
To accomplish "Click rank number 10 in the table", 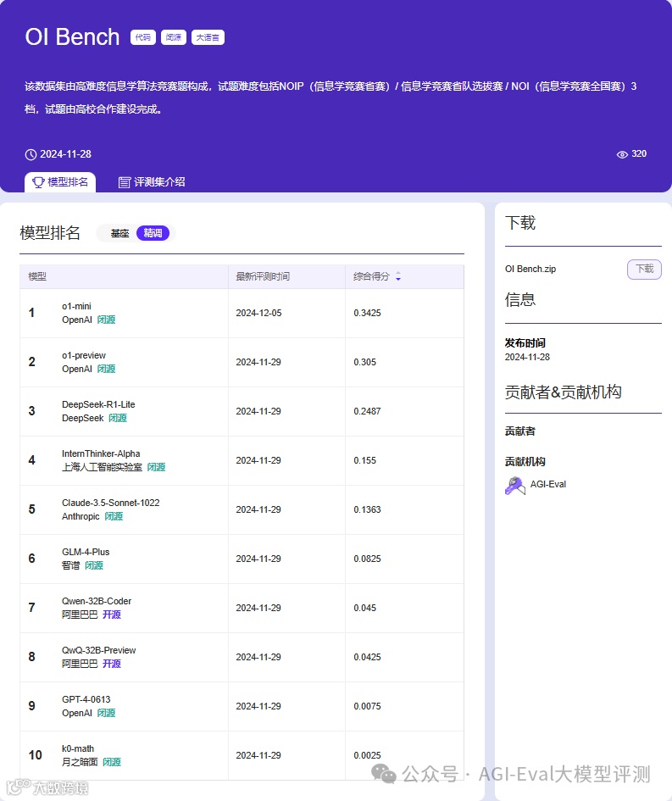I will [x=36, y=755].
